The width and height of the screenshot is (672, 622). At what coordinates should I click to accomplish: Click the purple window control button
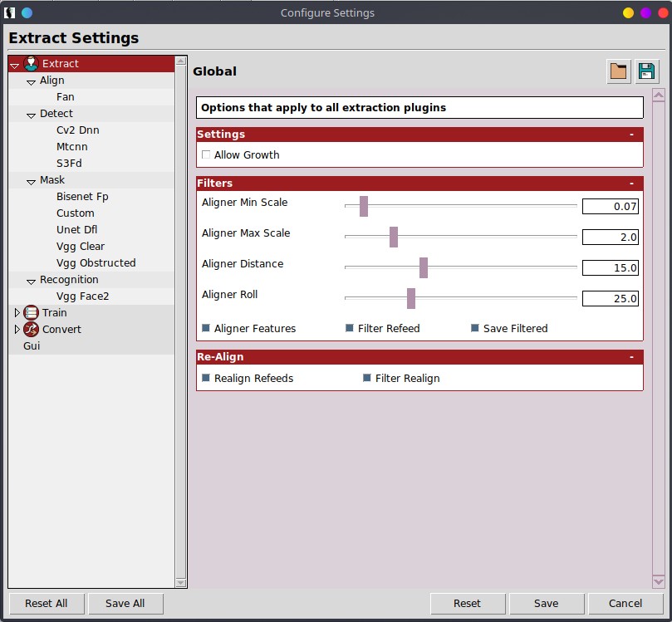coord(646,12)
